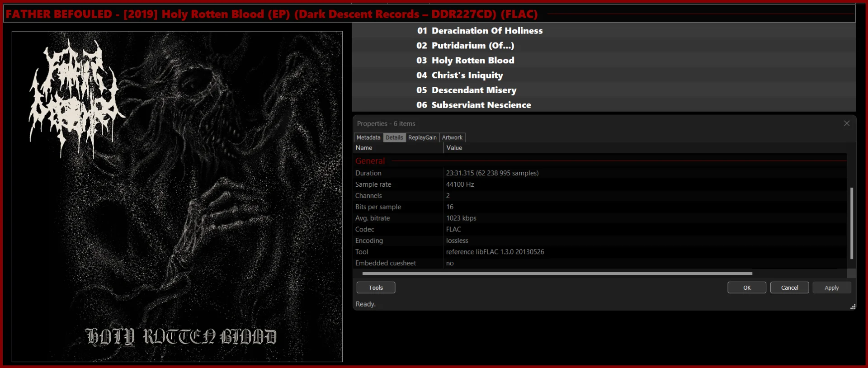Screen dimensions: 868x368
Task: Click the Name column header
Action: pyautogui.click(x=398, y=148)
